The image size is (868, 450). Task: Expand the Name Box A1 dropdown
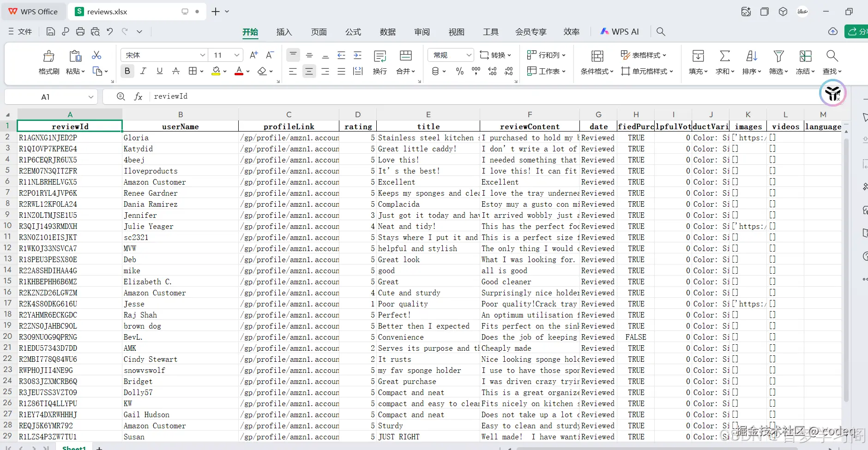[x=91, y=96]
